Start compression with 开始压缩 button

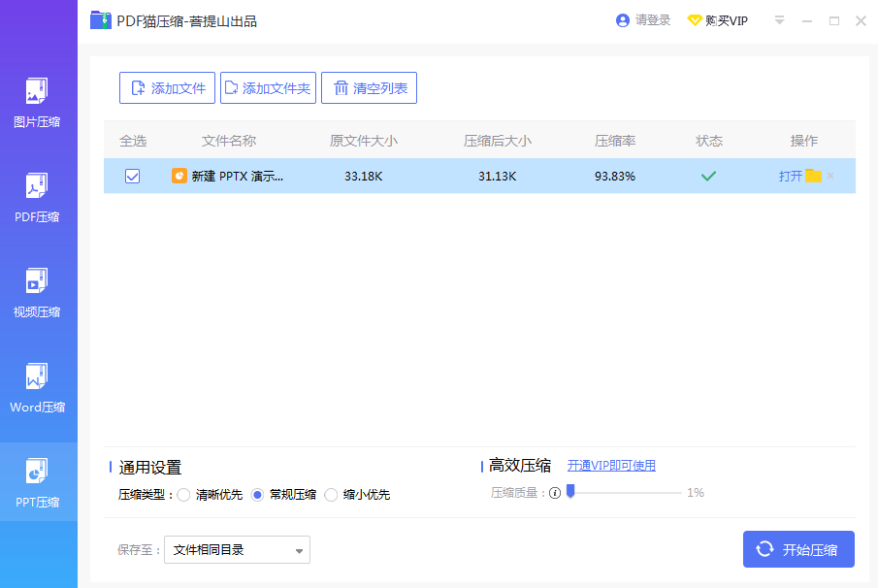click(798, 549)
